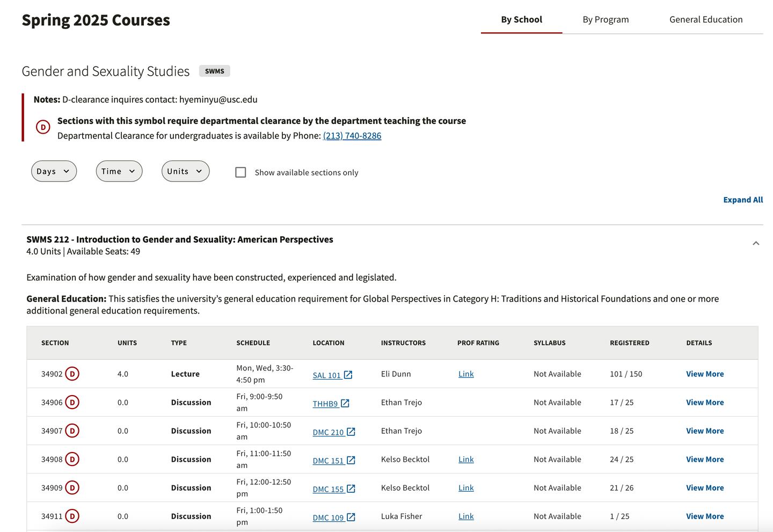
Task: Call the departmental clearance phone number link
Action: (352, 136)
